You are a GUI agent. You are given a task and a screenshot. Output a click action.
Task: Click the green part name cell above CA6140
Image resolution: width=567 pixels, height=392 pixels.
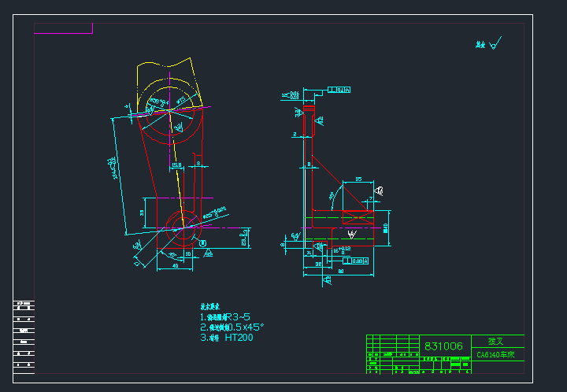495,342
